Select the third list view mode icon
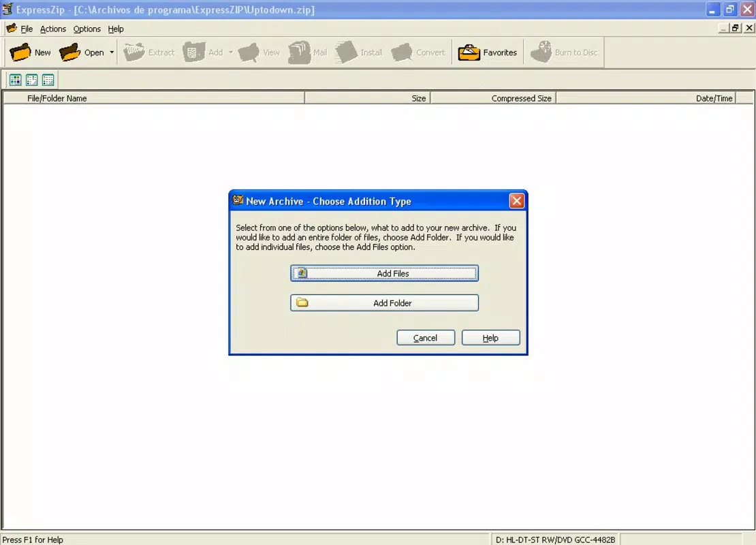This screenshot has height=545, width=756. [48, 80]
